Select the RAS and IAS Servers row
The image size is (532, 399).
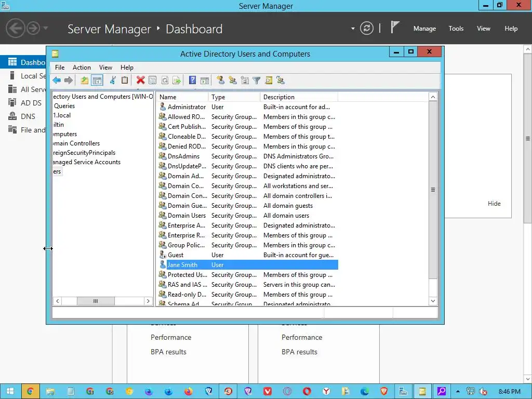pyautogui.click(x=248, y=284)
